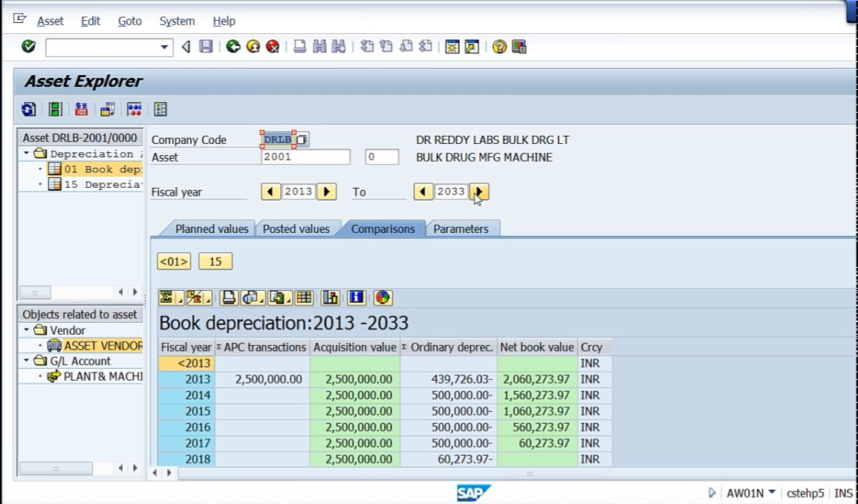
Task: Click the Company Code input help icon
Action: (302, 140)
